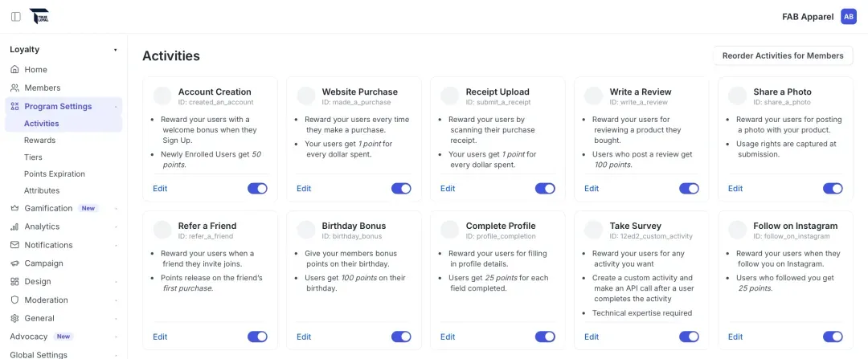
Task: Disable the Website Purchase activity switch
Action: 401,189
